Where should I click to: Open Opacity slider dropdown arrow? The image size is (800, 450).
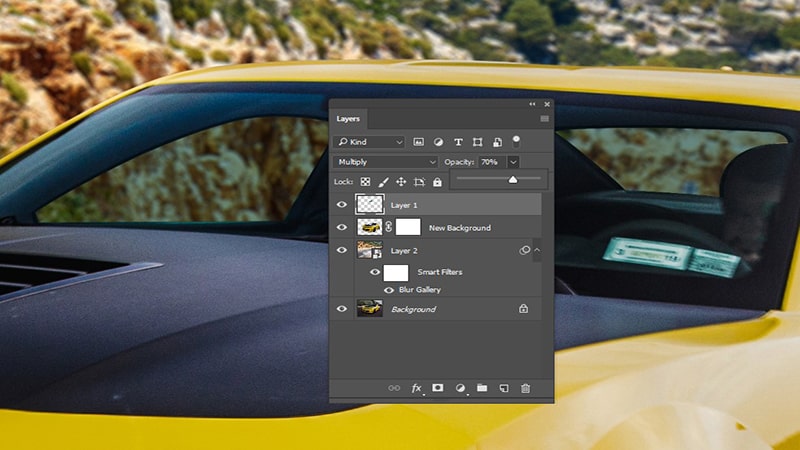pos(513,162)
